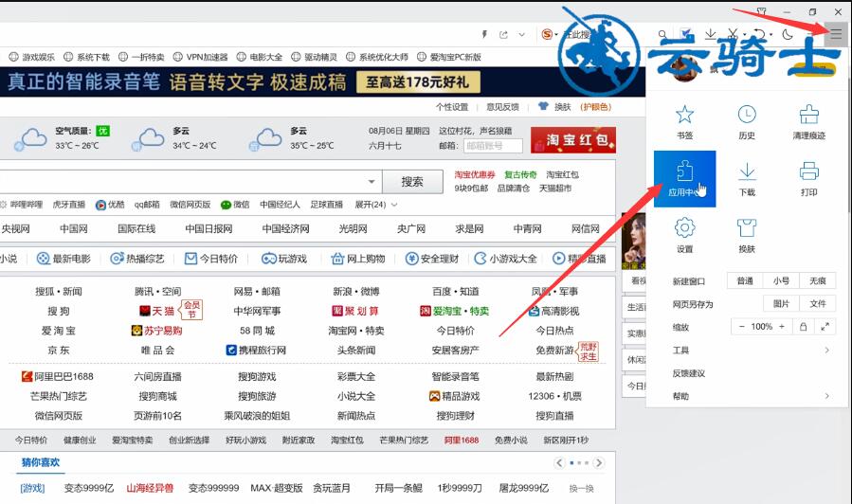The height and width of the screenshot is (504, 852).
Task: Click the lightning speed-mode icon in address bar
Action: pos(484,34)
